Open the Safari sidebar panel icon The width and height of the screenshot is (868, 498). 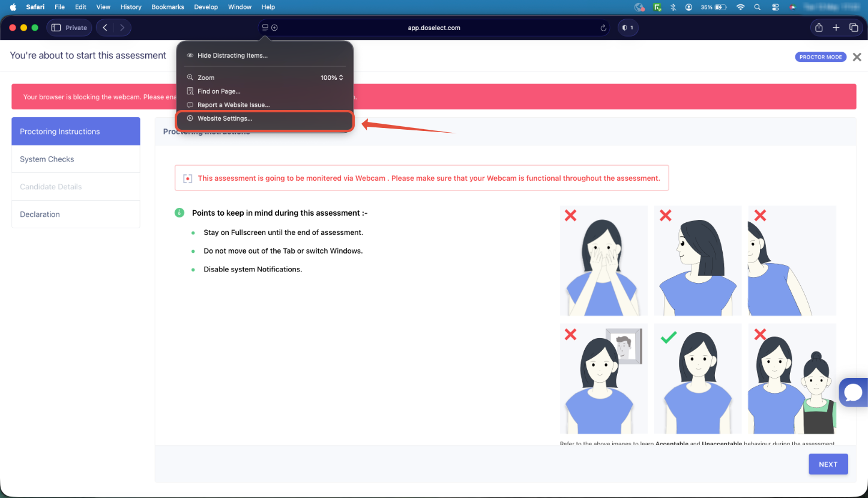pos(56,28)
